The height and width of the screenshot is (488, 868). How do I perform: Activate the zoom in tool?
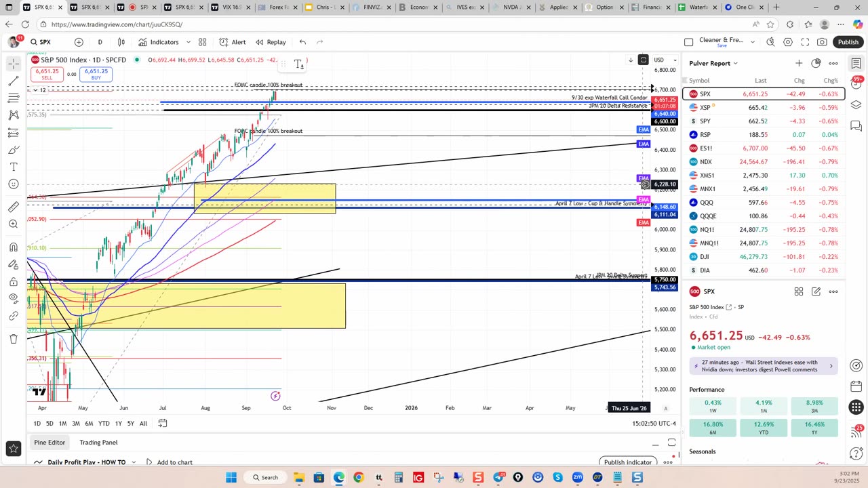pos(14,224)
